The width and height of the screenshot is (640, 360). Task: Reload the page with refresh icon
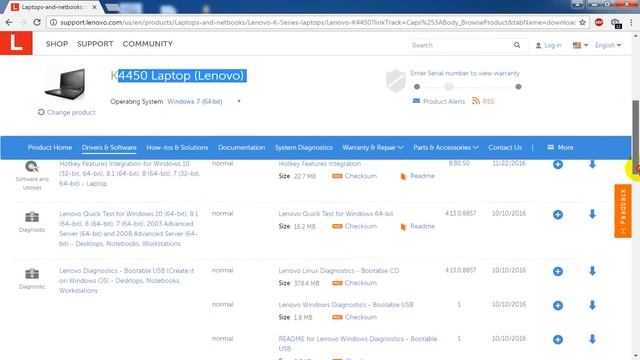37,22
